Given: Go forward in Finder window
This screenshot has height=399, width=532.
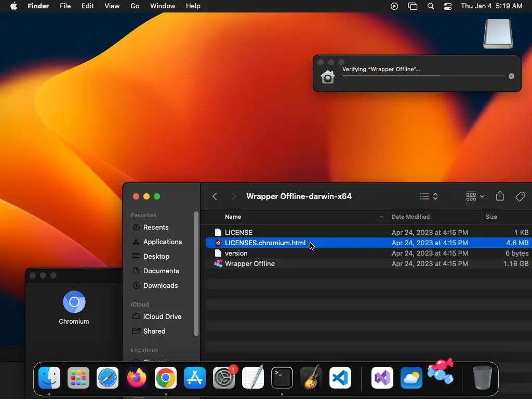Looking at the screenshot, I should pos(233,196).
